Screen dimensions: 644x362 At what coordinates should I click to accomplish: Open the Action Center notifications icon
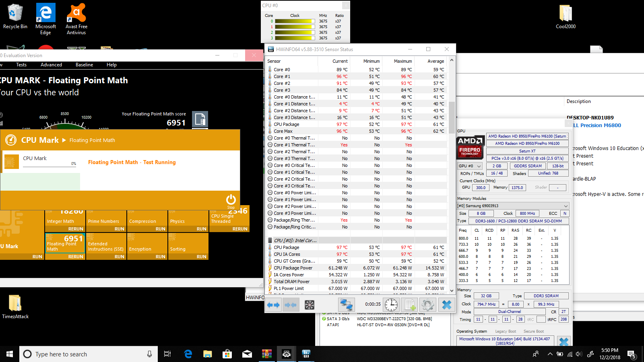coord(632,354)
